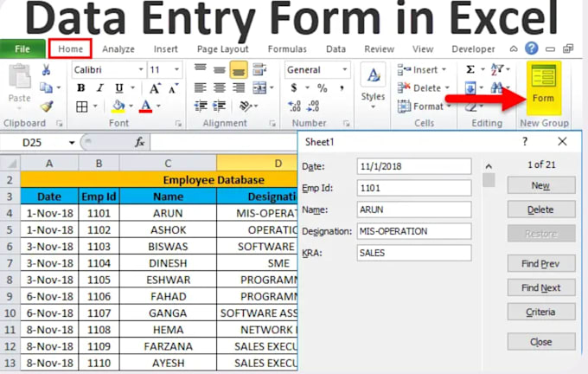Click the Wrap Text icon
This screenshot has width=588, height=374.
(259, 69)
